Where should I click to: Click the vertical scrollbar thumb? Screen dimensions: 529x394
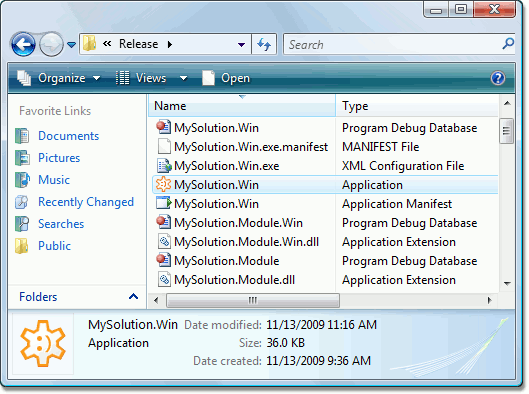(506, 131)
